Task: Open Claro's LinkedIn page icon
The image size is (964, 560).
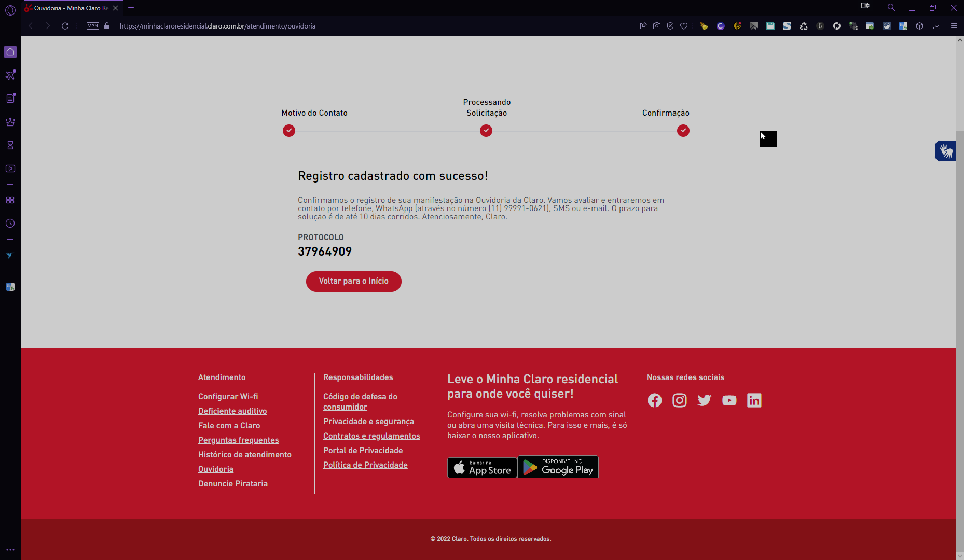Action: pos(754,400)
